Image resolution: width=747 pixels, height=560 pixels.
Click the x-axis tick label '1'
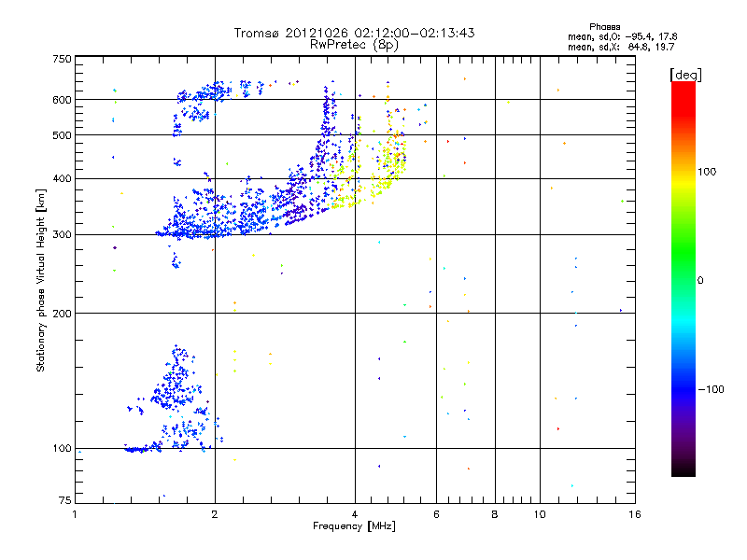click(x=75, y=514)
